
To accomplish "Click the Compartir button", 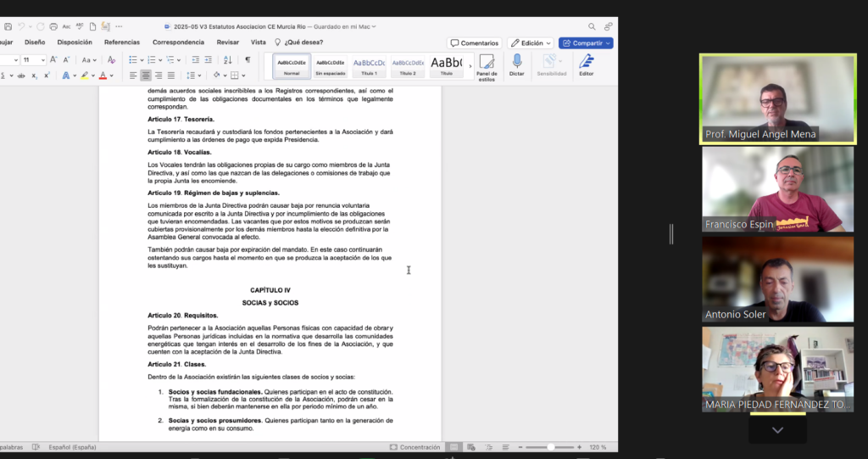I will coord(586,43).
